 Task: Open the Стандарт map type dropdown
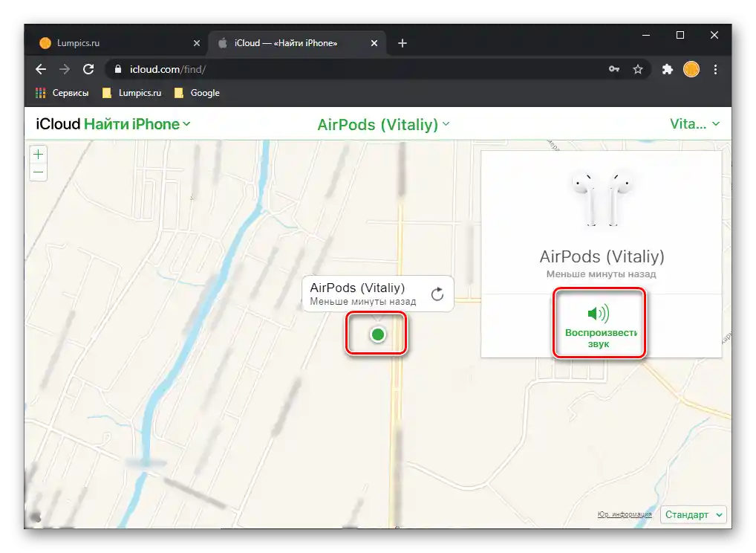(694, 515)
